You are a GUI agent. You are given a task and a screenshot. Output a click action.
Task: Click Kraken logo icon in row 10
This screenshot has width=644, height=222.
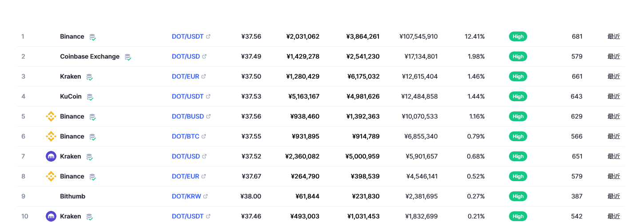pyautogui.click(x=51, y=216)
